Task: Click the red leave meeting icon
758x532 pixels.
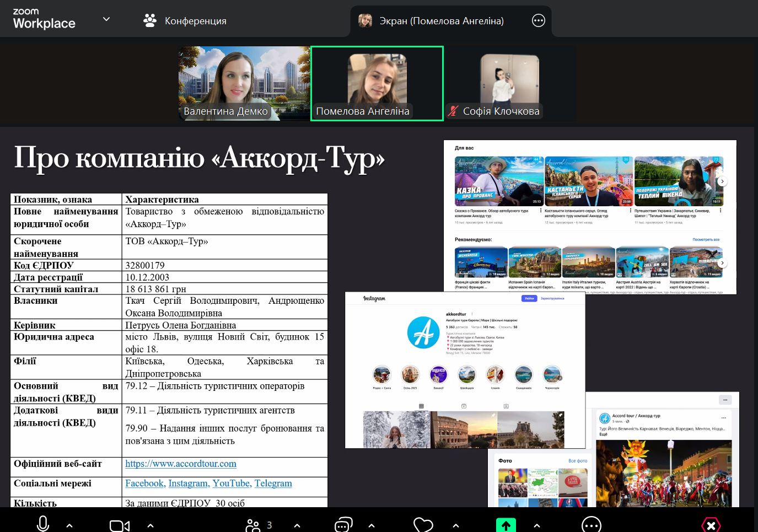Action: click(x=711, y=525)
